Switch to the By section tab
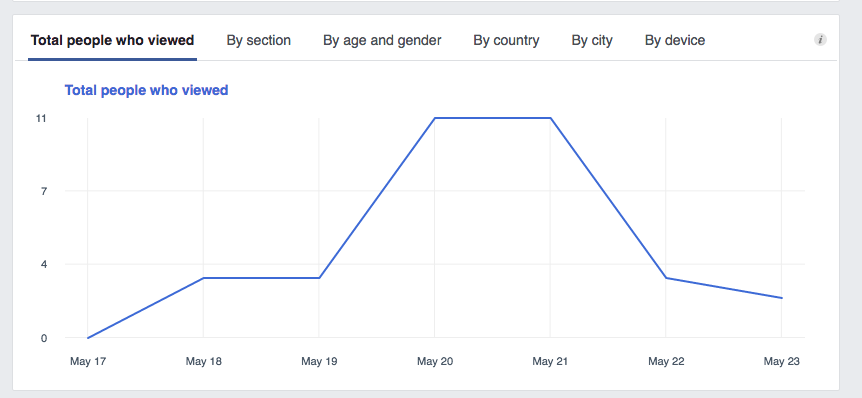This screenshot has width=862, height=398. tap(258, 41)
